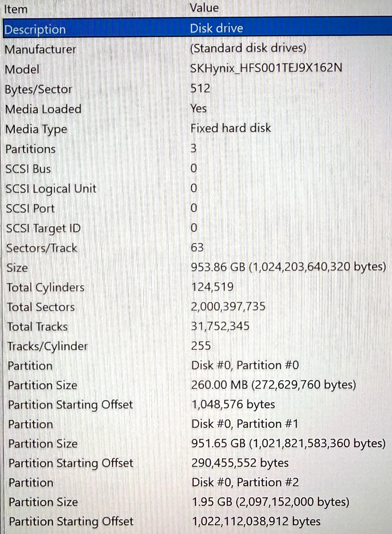Select the SCSI Target ID row
The image size is (392, 534).
[197, 228]
